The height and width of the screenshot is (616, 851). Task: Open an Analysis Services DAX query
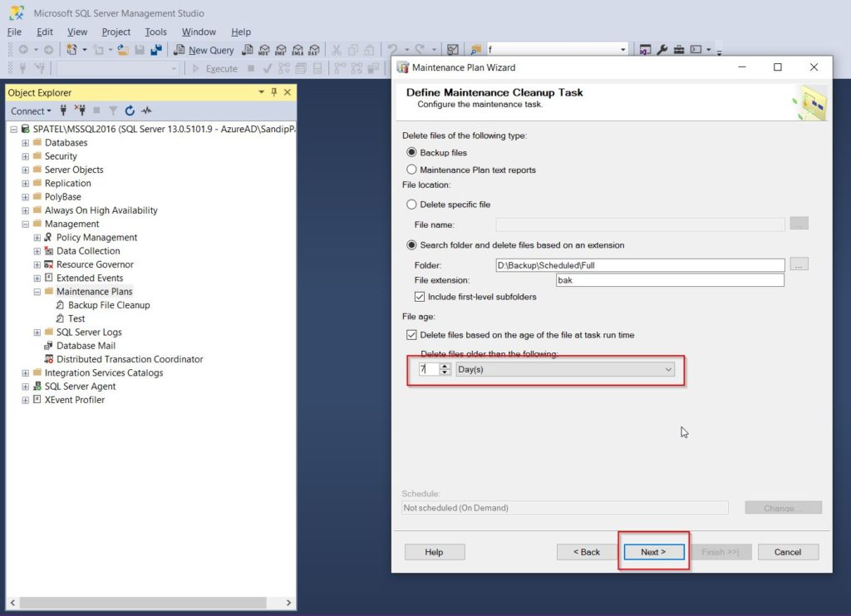coord(313,50)
